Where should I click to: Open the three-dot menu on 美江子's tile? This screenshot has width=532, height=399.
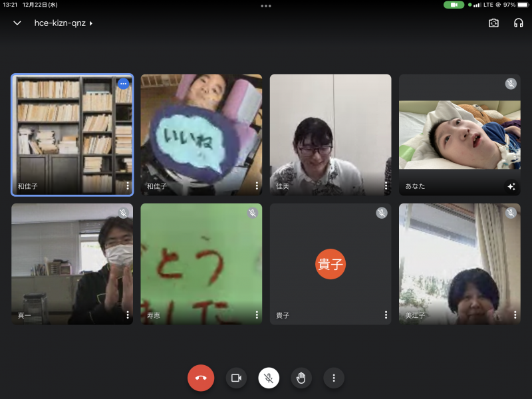click(x=514, y=315)
